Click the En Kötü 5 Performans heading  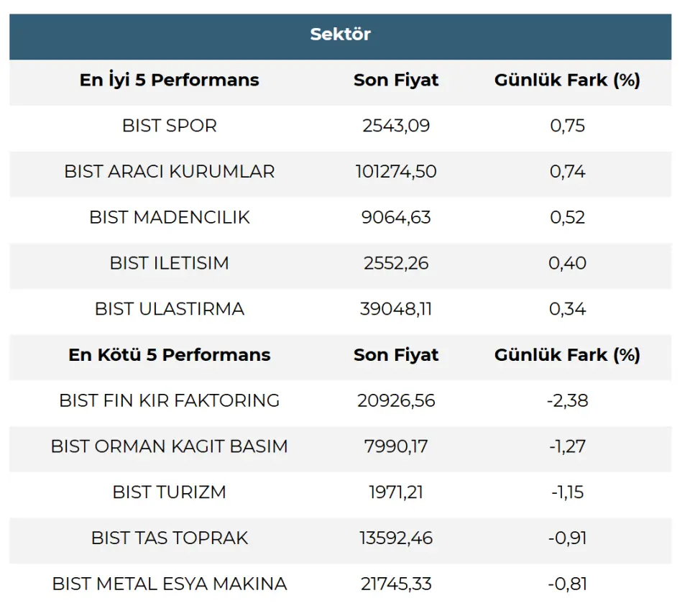coord(170,354)
